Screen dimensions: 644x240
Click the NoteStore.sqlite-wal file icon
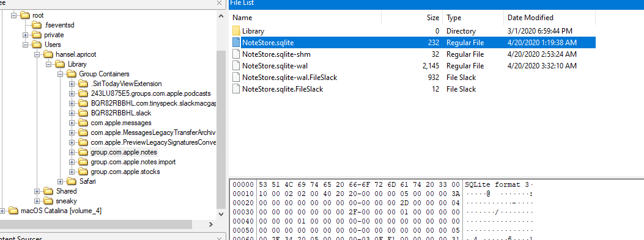(x=235, y=65)
